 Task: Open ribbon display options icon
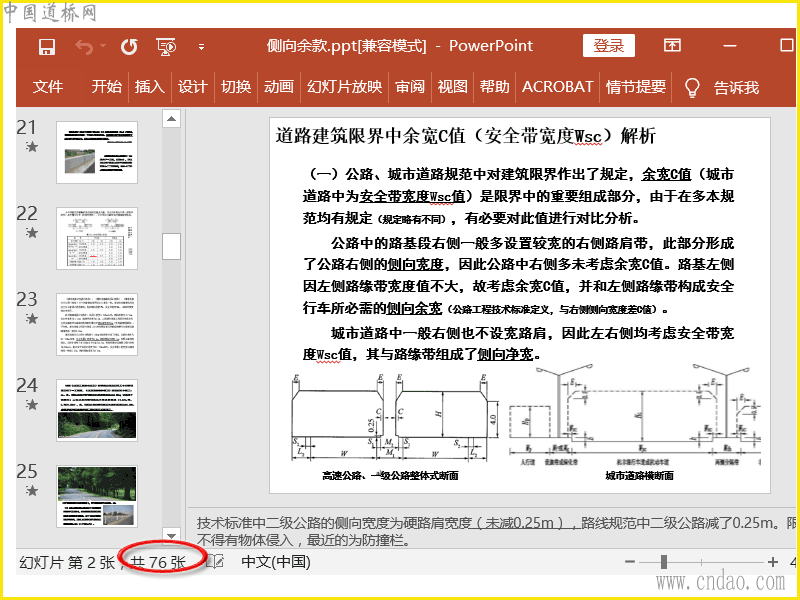672,45
